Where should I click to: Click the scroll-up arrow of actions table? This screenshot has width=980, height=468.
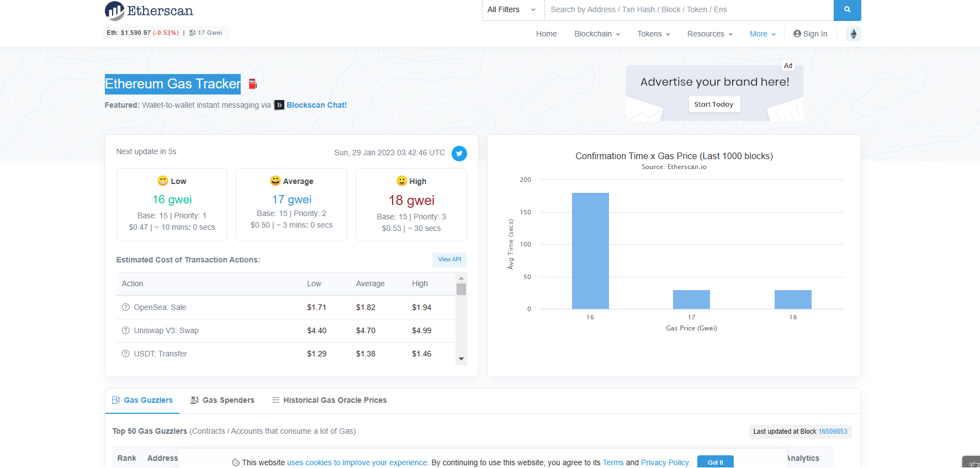coord(461,277)
